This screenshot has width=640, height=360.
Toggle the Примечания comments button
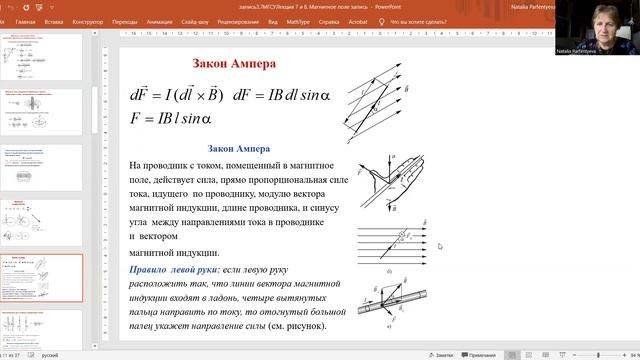[x=479, y=356]
